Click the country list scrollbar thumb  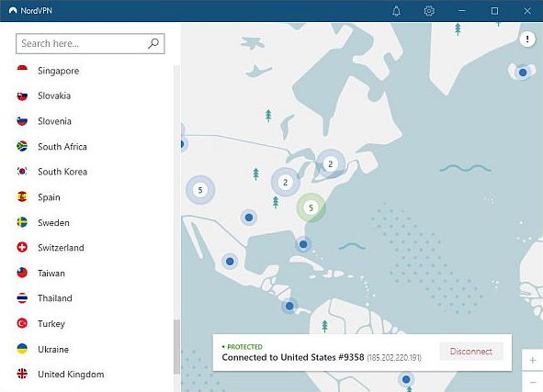(177, 347)
